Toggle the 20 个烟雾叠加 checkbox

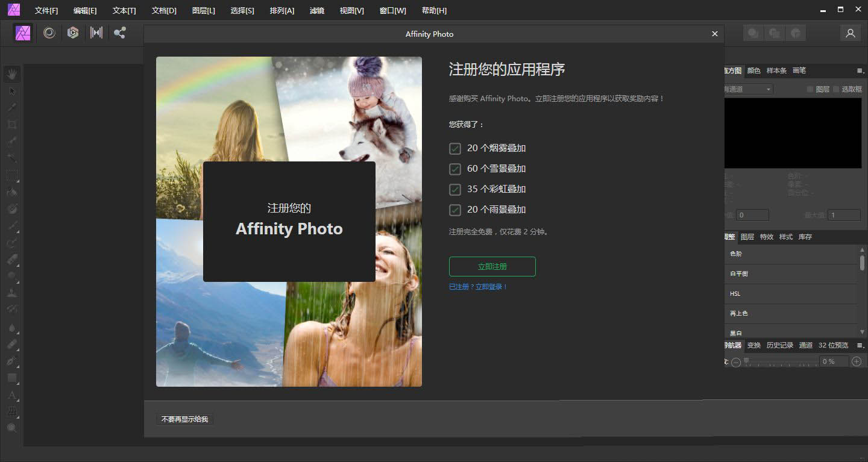tap(455, 148)
